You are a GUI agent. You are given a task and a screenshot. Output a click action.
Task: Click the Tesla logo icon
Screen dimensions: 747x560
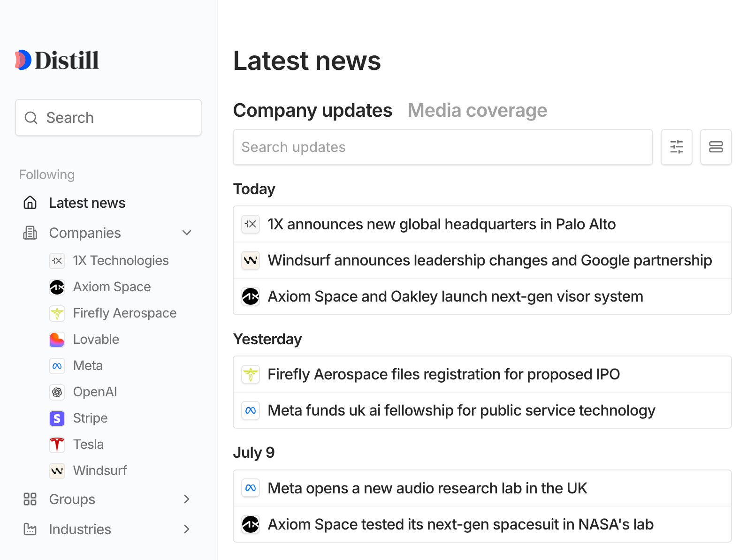[x=57, y=445]
